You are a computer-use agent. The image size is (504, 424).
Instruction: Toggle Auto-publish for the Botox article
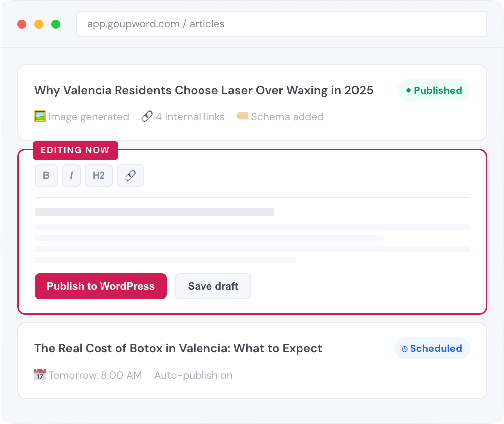pos(193,375)
